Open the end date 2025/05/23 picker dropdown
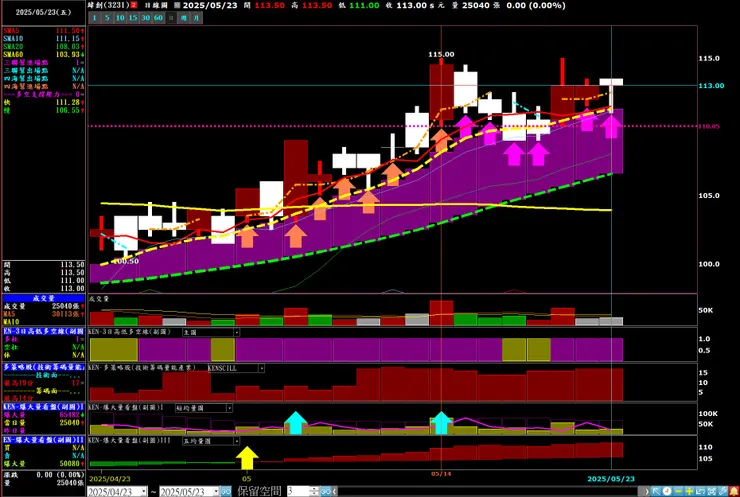The height and width of the screenshot is (497, 740). (216, 492)
